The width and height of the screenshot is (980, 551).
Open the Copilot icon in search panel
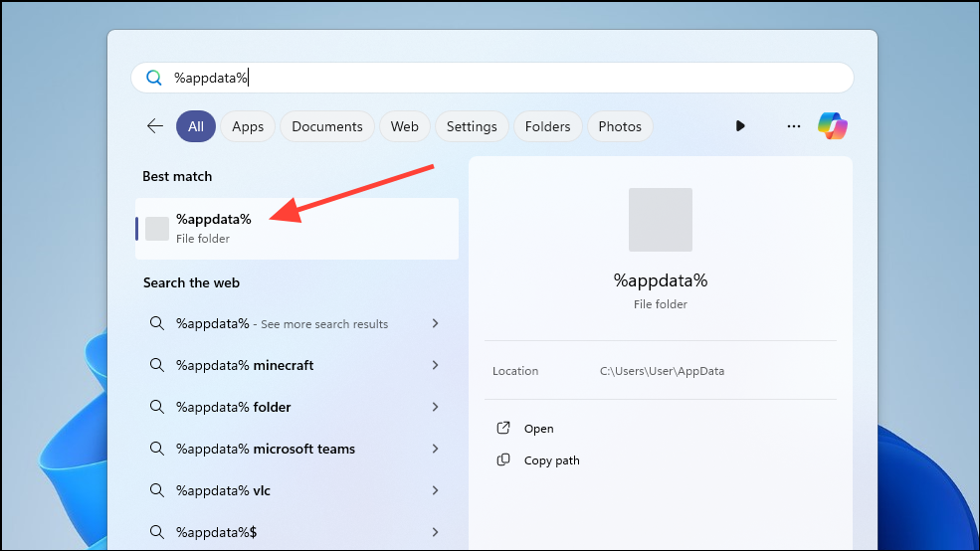[833, 126]
